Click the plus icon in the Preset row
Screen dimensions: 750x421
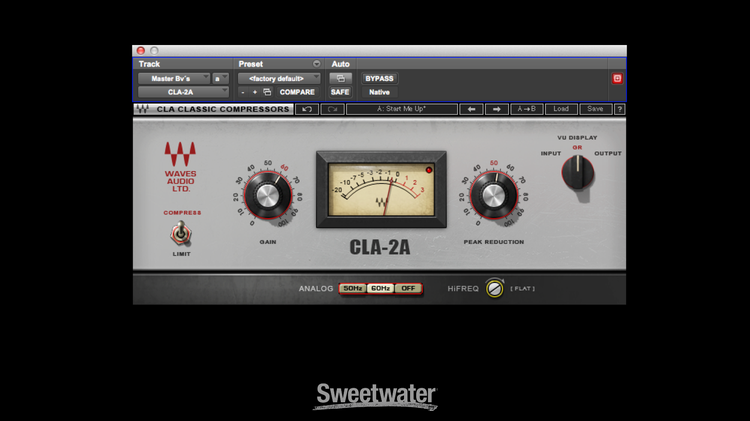tap(254, 92)
